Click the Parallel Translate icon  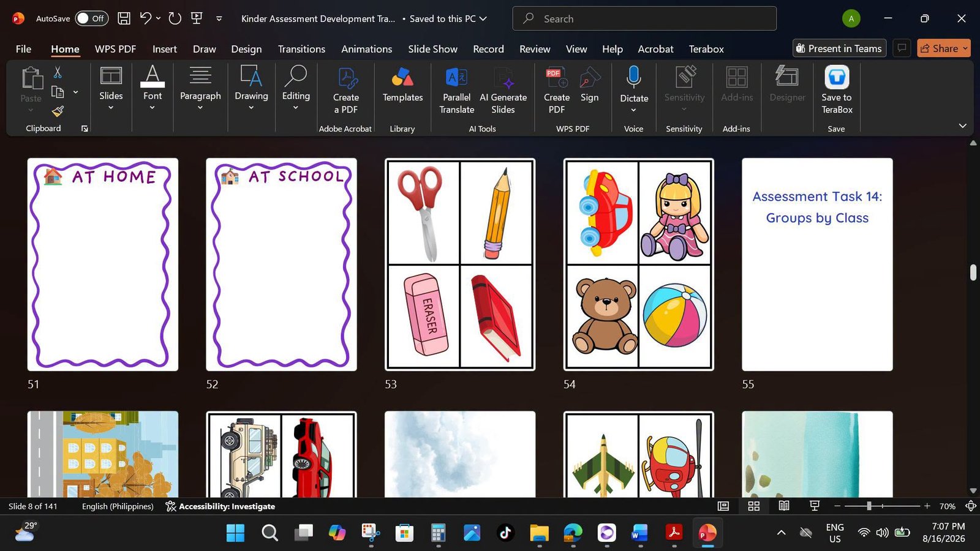point(456,77)
